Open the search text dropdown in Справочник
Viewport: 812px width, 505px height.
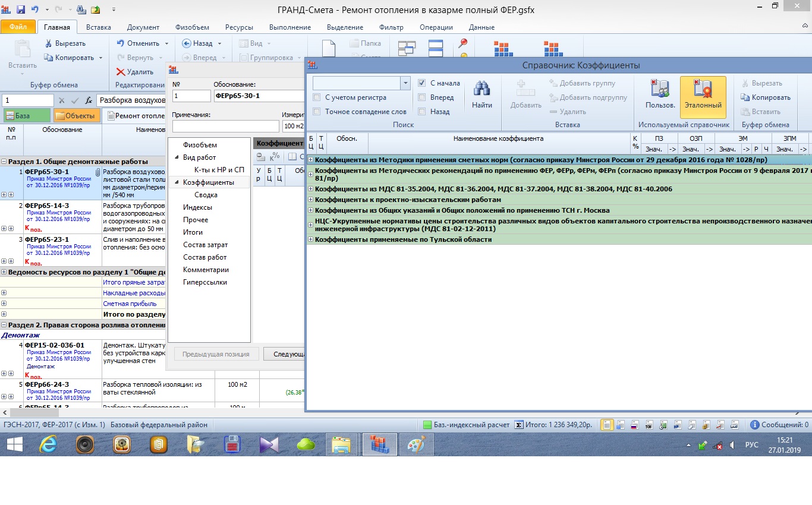tap(405, 83)
